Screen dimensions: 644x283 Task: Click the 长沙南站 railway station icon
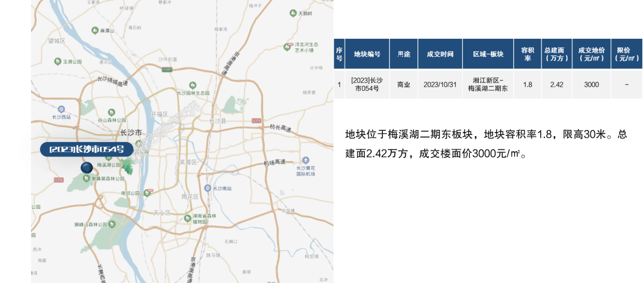(x=208, y=188)
